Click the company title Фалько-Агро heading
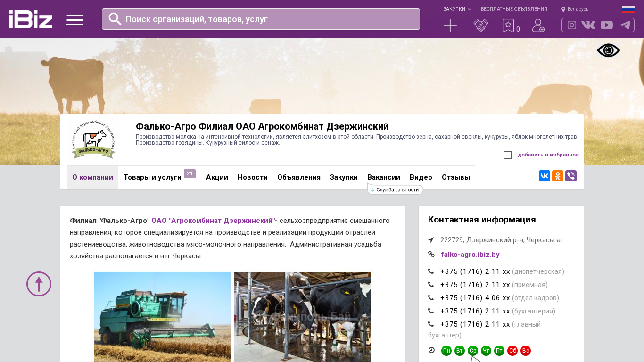The image size is (644, 362). coord(262,126)
